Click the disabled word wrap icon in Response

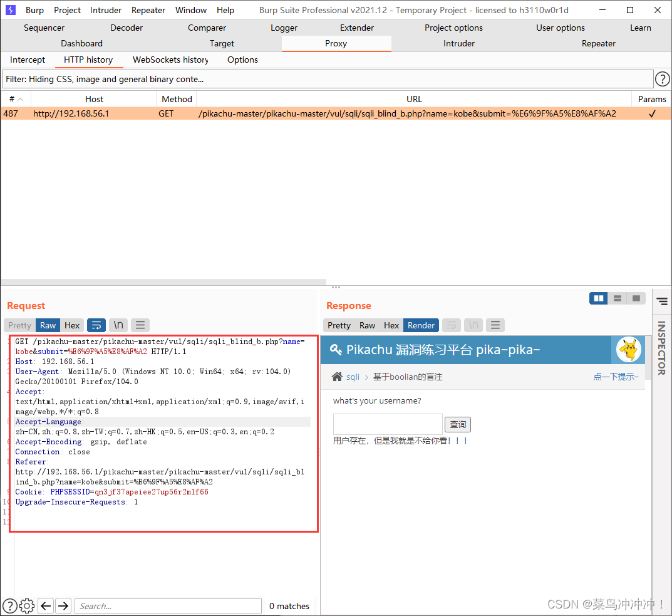(x=452, y=325)
